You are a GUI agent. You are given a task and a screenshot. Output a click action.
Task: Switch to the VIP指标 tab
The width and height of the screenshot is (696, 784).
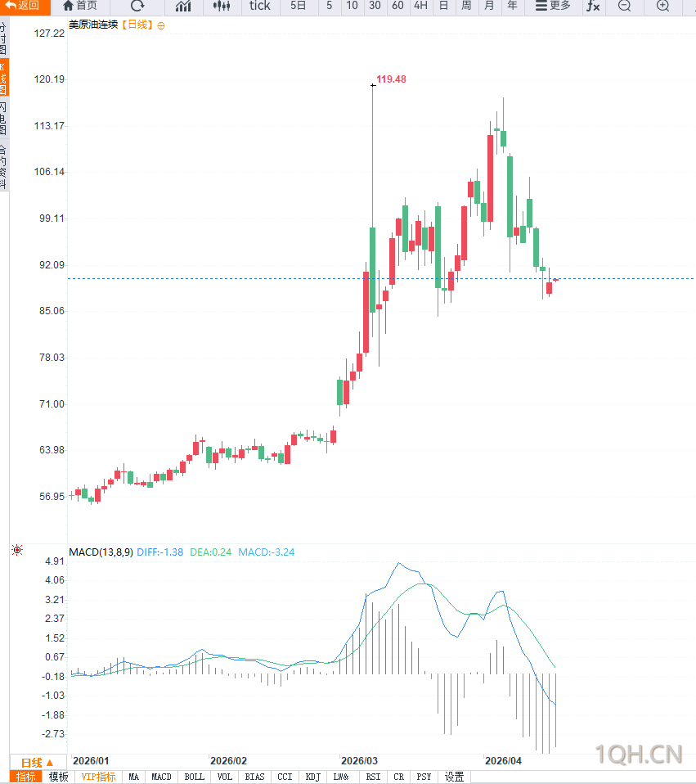(x=98, y=777)
